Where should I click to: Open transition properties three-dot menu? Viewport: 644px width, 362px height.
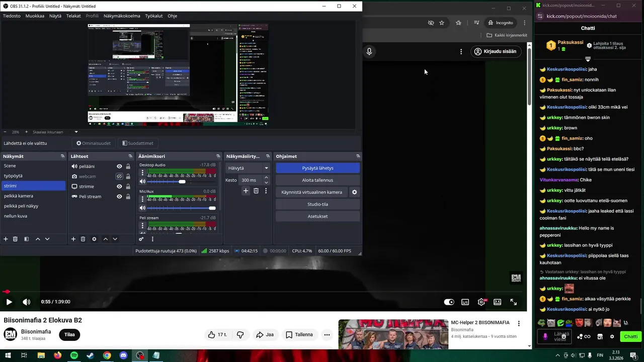pyautogui.click(x=266, y=191)
